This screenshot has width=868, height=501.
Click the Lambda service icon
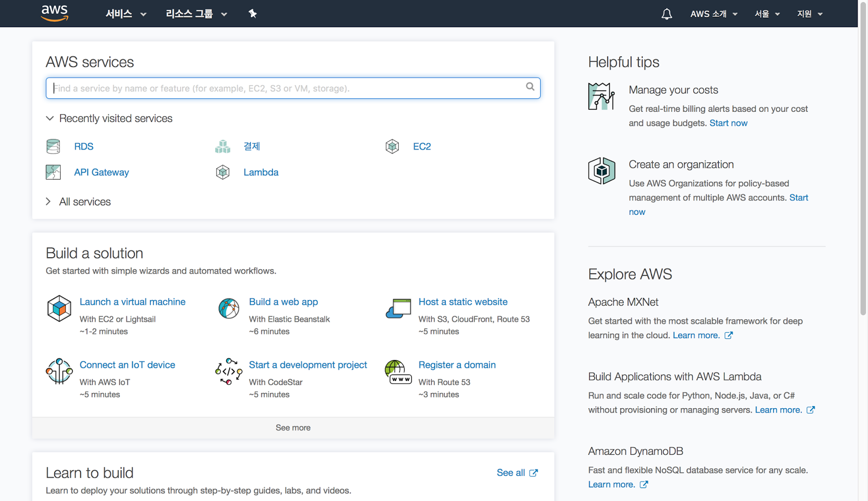[222, 172]
